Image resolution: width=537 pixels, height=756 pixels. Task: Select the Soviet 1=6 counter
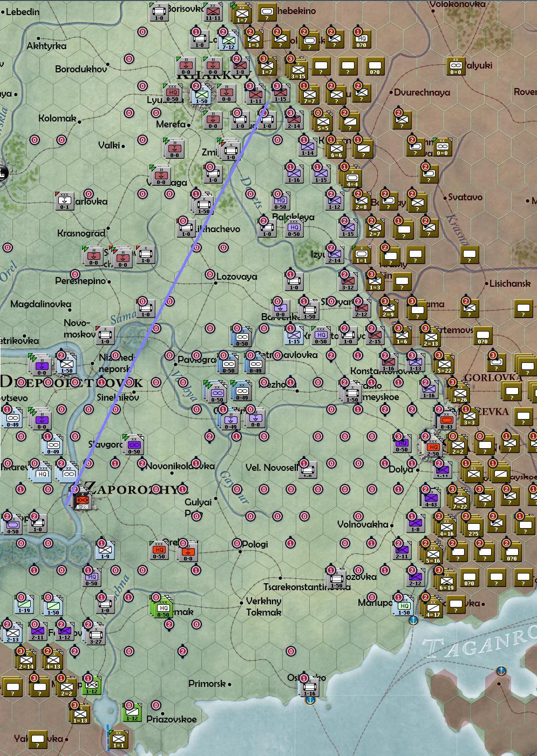pyautogui.click(x=402, y=336)
